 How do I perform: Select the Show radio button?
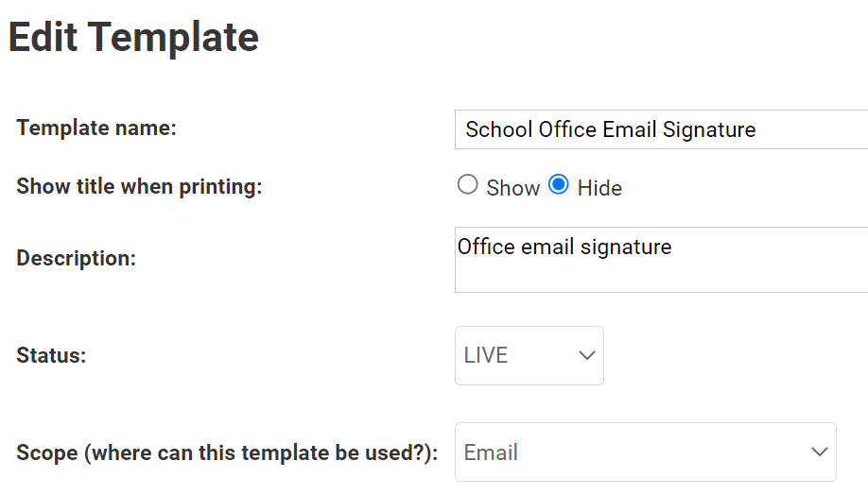[467, 185]
